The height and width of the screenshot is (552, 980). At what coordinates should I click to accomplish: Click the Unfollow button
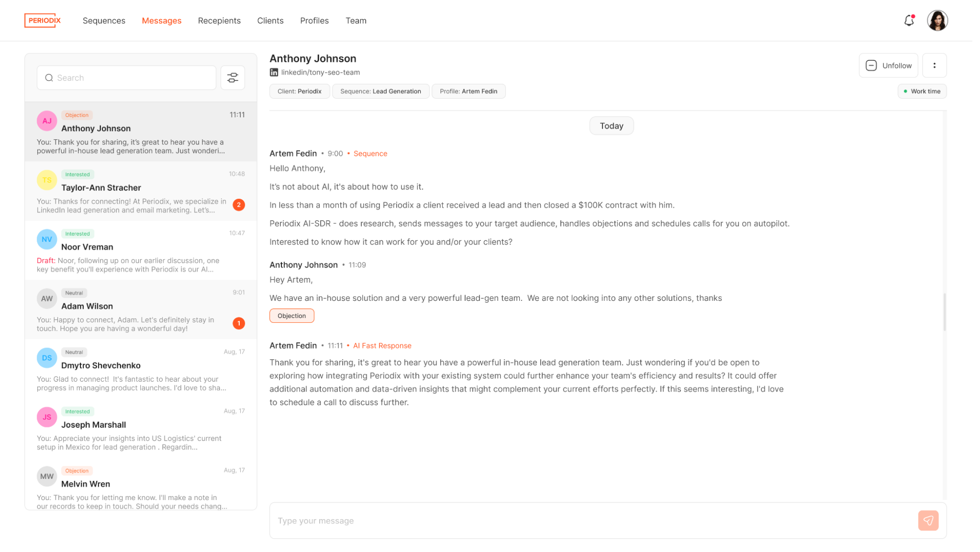point(888,65)
